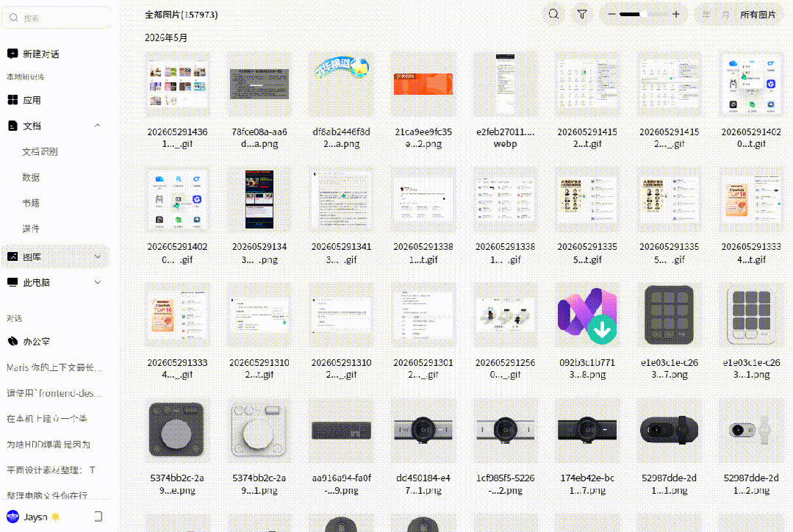793x532 pixels.
Task: Click the 2026年5月 date header
Action: click(x=166, y=38)
